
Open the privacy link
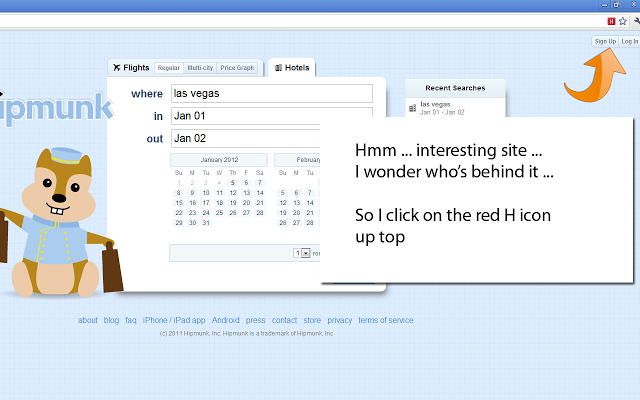click(x=340, y=320)
